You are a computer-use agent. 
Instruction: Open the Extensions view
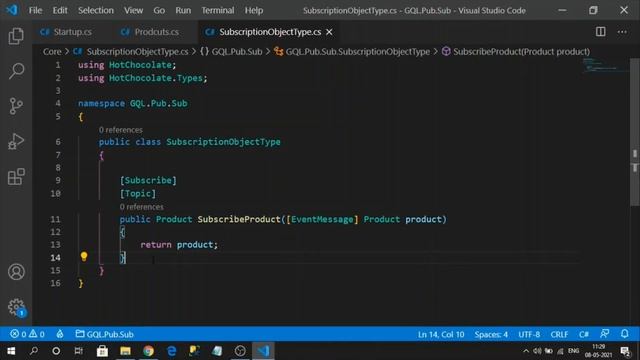pos(16,177)
